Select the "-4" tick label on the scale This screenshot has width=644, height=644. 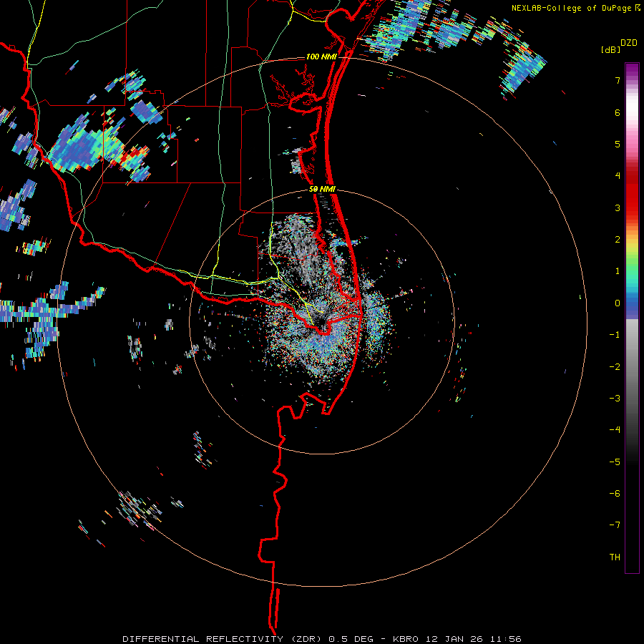615,430
